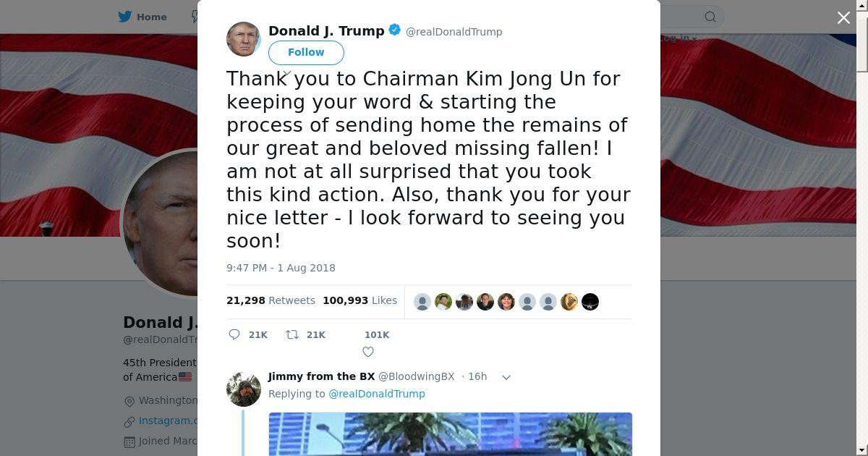868x456 pixels.
Task: Open the image in Jimmy's reply
Action: click(x=450, y=434)
